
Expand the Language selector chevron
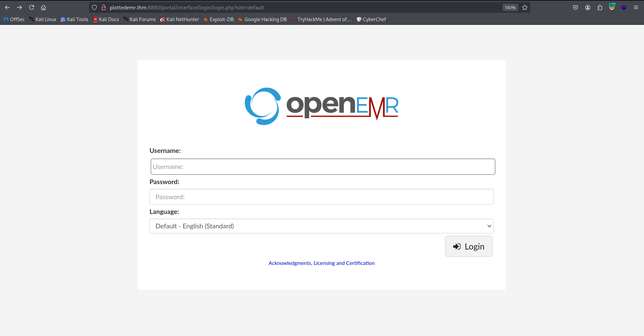[x=489, y=226]
